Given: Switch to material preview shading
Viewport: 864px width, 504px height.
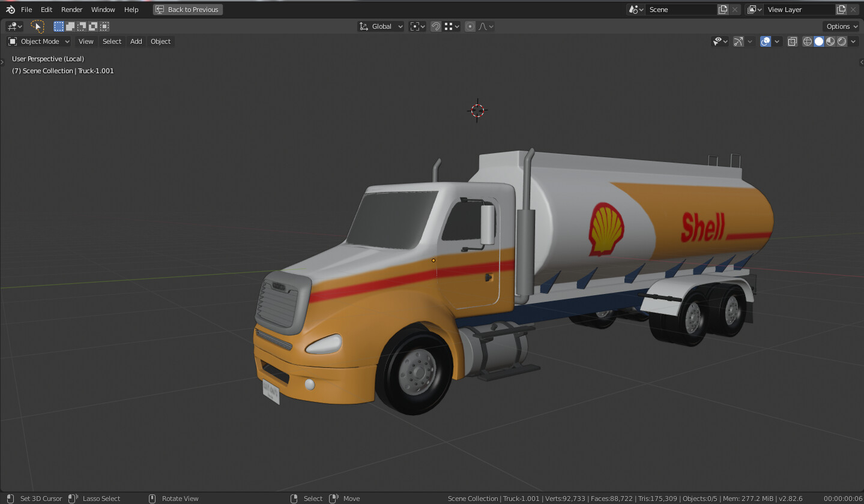Looking at the screenshot, I should [830, 41].
